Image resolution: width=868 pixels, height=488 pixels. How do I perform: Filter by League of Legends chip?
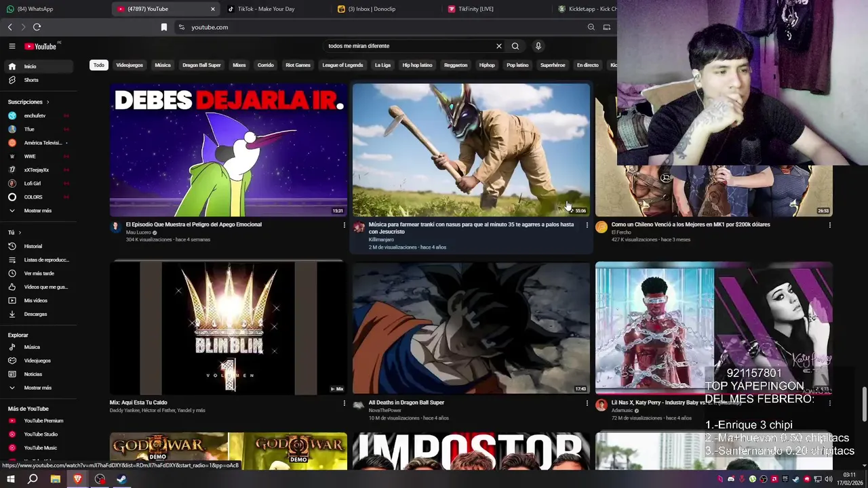pos(342,65)
